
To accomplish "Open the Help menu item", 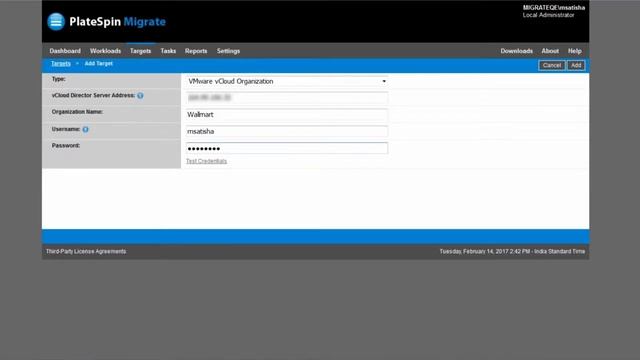I will pos(574,51).
